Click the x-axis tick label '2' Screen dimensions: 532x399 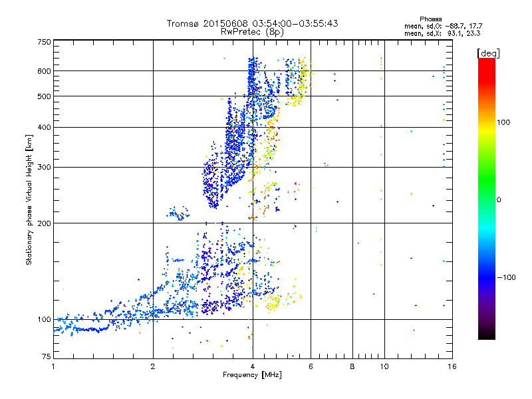click(153, 366)
